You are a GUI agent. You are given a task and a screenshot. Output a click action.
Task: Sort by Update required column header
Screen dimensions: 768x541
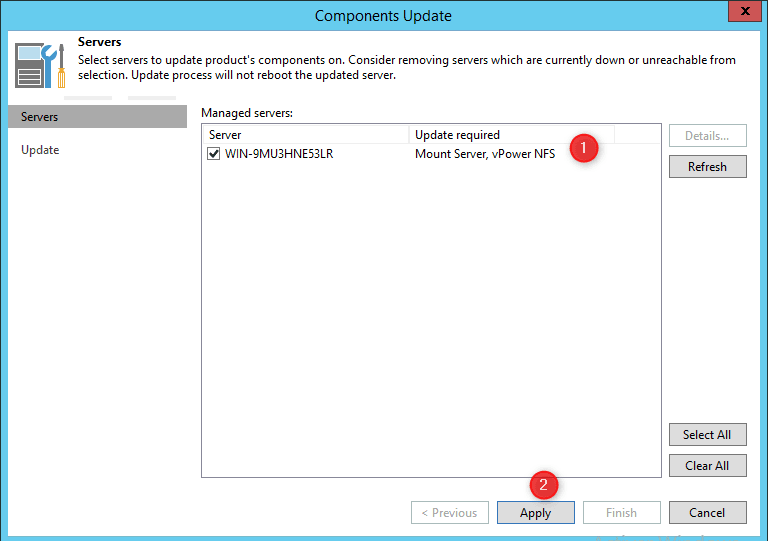click(x=510, y=134)
